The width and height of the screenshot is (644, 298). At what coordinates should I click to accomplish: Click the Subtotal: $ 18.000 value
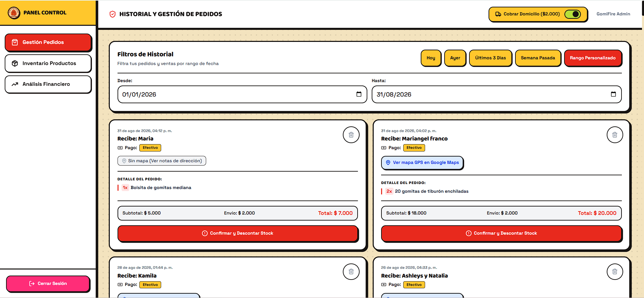406,213
